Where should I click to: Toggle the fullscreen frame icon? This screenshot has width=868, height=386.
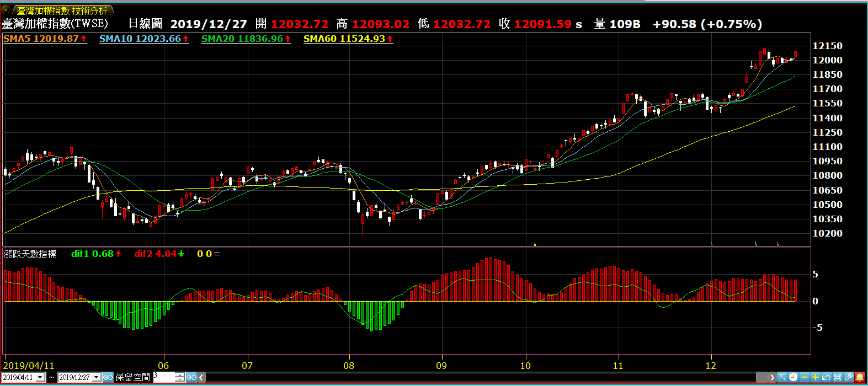[838, 377]
